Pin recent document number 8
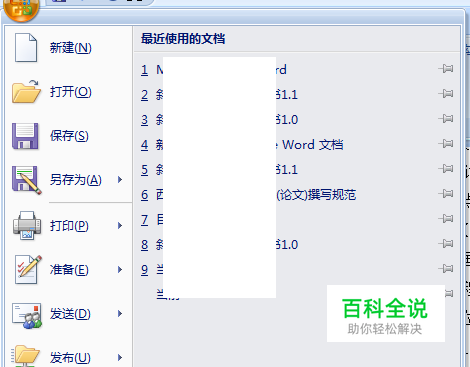 446,244
